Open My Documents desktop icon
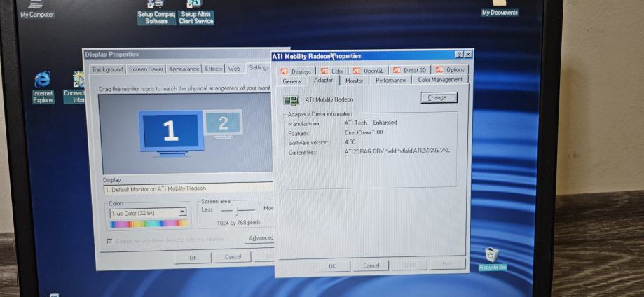 point(500,8)
